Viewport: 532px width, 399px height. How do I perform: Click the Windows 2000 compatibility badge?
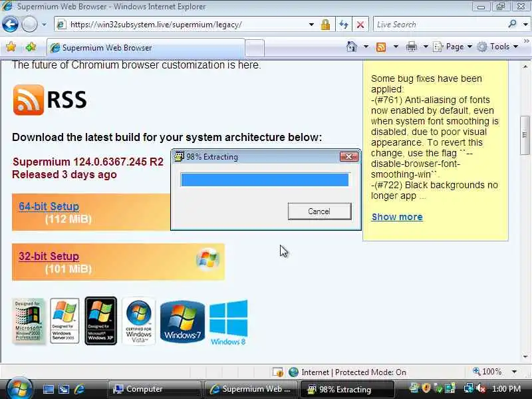coord(29,321)
